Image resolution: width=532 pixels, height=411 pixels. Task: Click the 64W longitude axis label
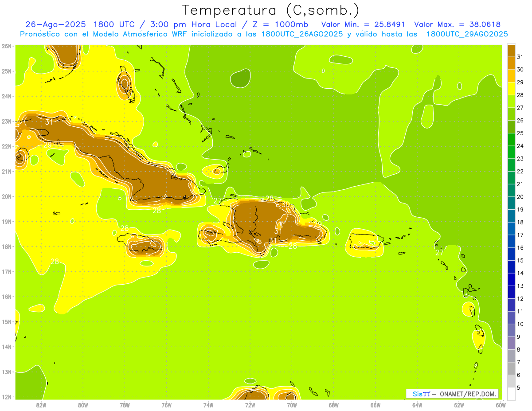(417, 405)
